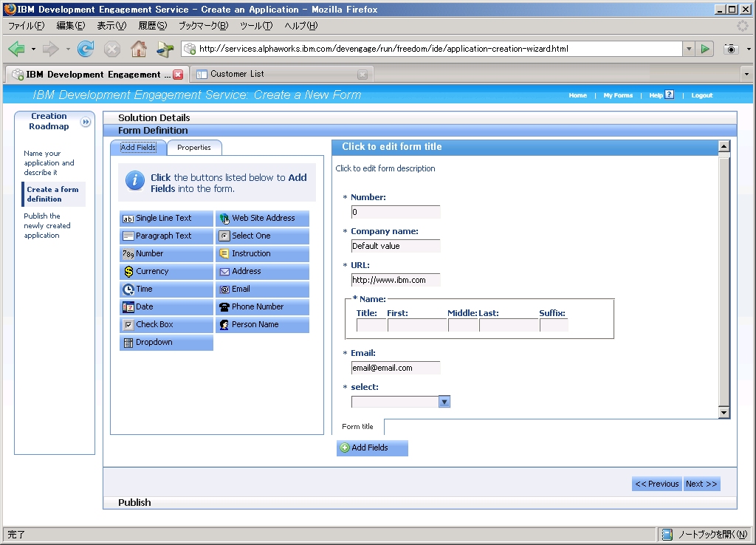Open the back button history dropdown
This screenshot has width=756, height=545.
pos(33,49)
